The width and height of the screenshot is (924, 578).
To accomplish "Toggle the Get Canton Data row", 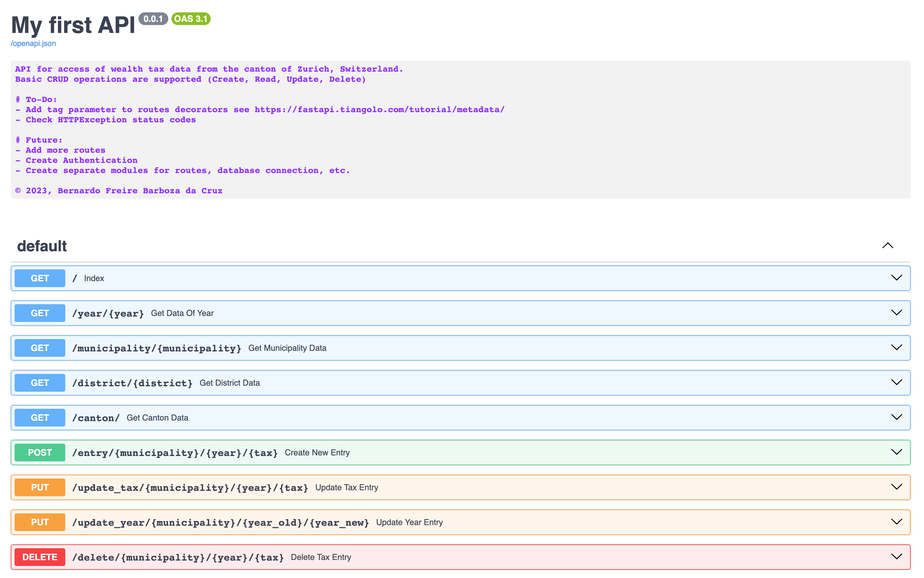I will point(897,417).
